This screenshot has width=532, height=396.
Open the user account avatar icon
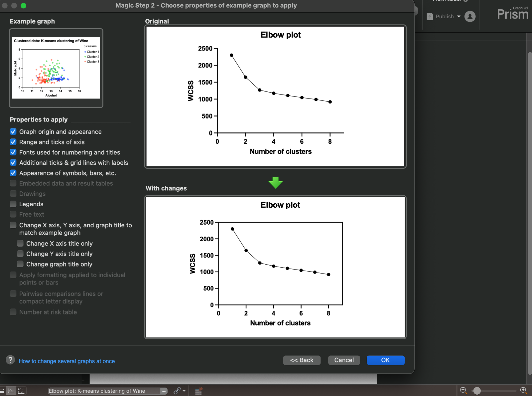click(470, 16)
